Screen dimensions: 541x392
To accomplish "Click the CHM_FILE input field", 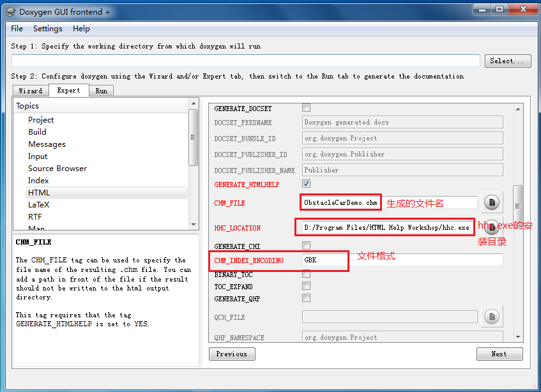I will [390, 202].
